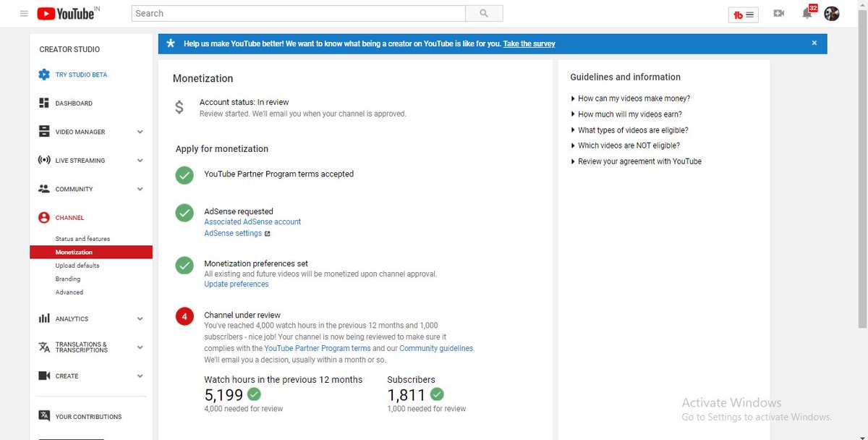
Task: Open Status and features submenu item
Action: (x=82, y=239)
